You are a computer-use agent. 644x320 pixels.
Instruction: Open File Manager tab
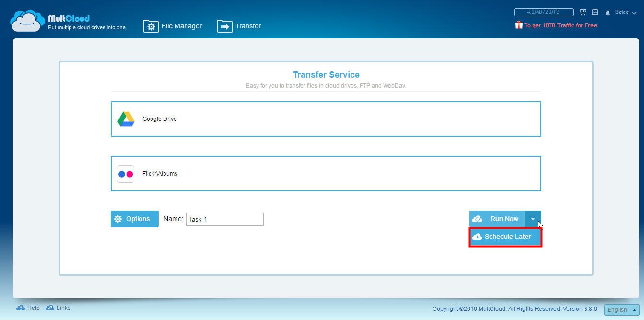[173, 26]
